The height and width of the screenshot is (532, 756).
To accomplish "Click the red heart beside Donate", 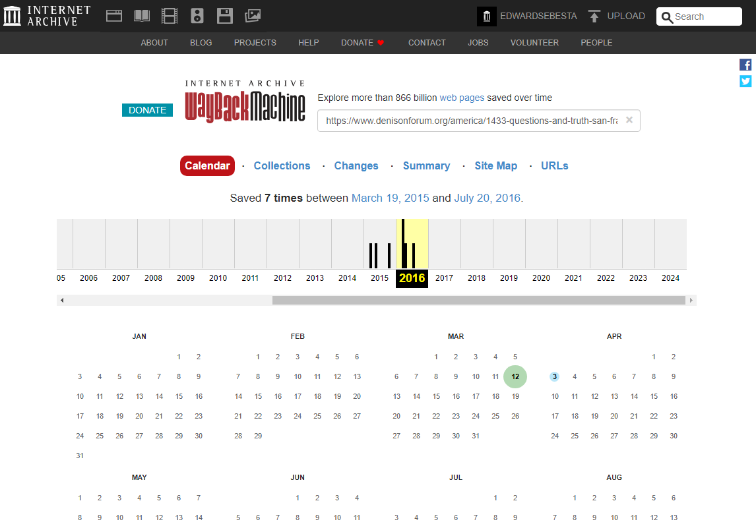I will [381, 43].
